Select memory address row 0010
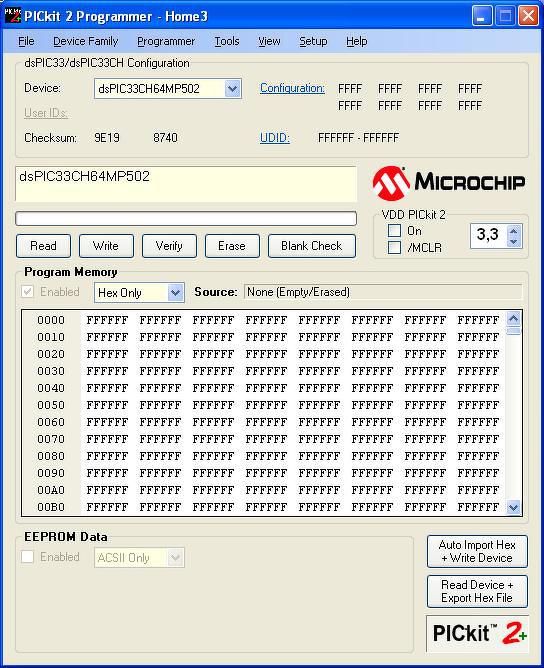 tap(51, 337)
